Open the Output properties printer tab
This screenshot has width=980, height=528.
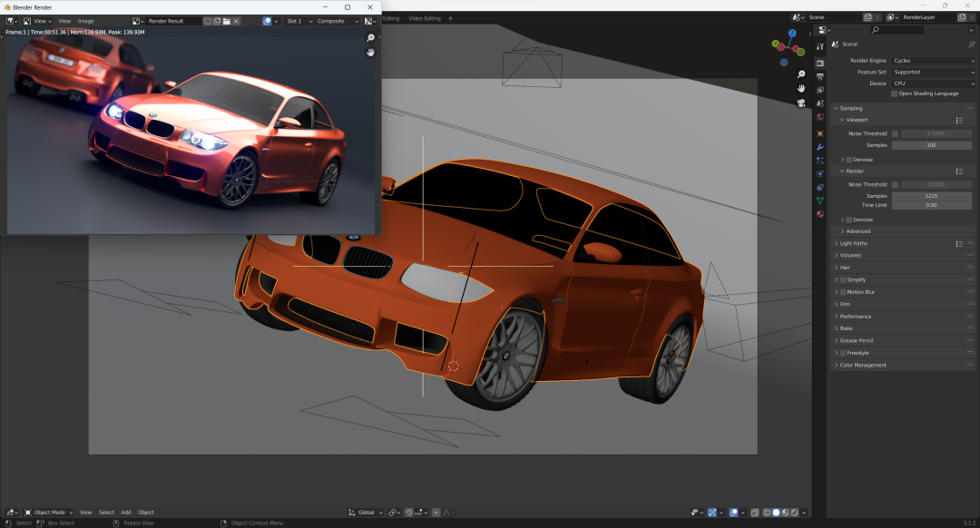[820, 76]
